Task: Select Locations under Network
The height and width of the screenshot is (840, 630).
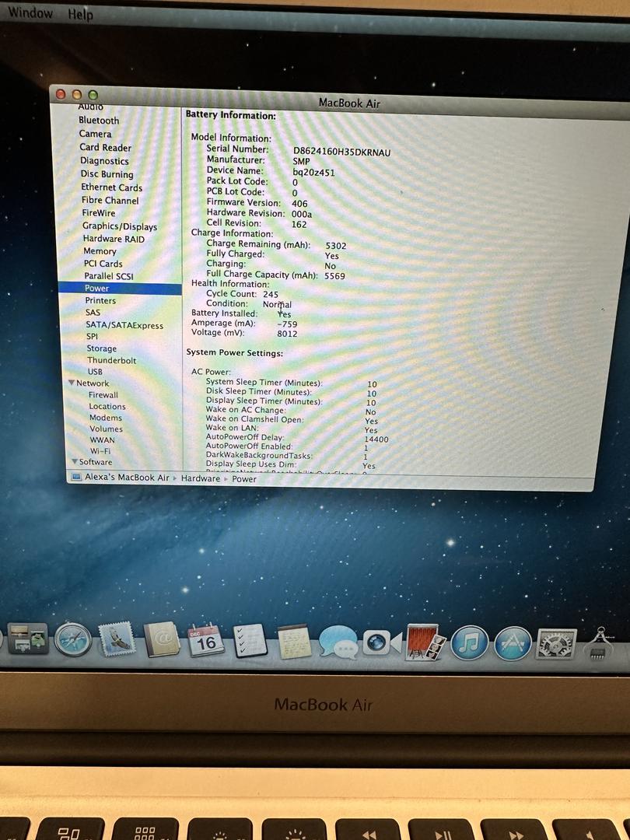Action: coord(107,407)
